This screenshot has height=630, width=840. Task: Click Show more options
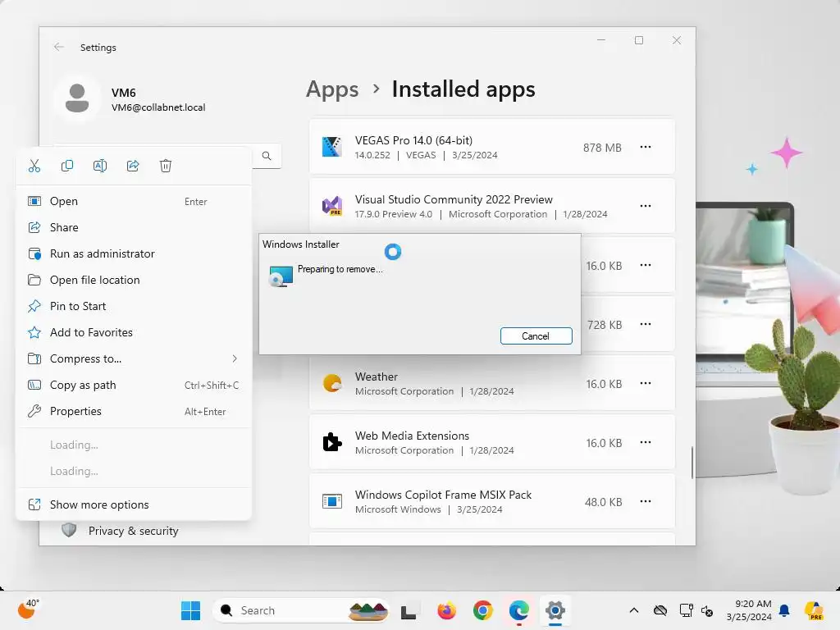tap(134, 504)
